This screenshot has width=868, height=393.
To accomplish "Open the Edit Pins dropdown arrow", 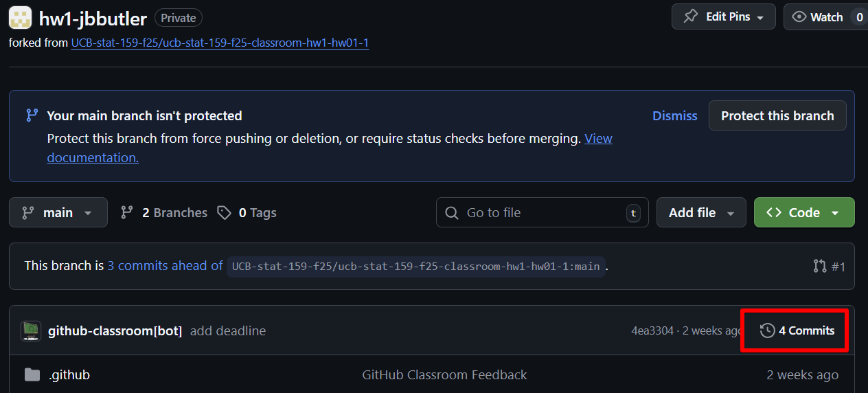I will coord(760,18).
